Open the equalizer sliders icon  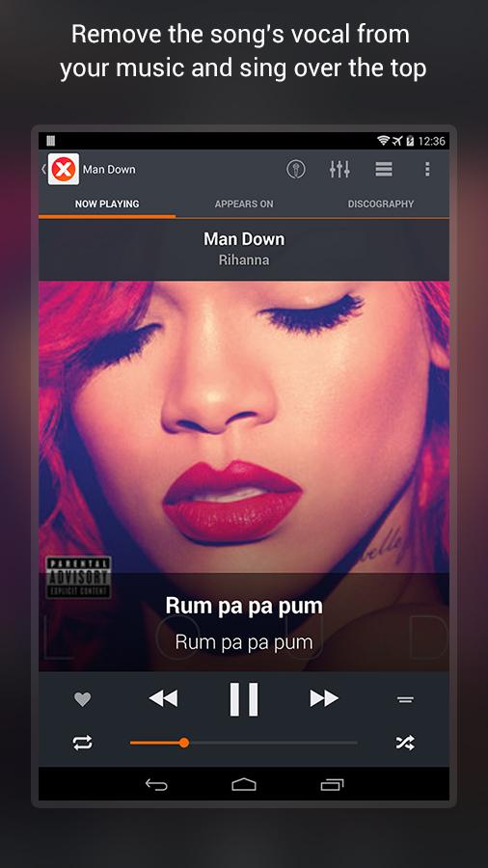click(339, 169)
